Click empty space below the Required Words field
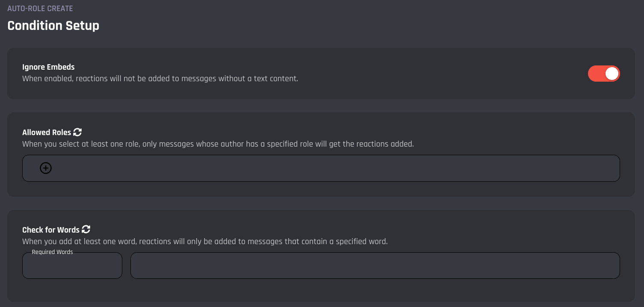The image size is (644, 307). 72,290
